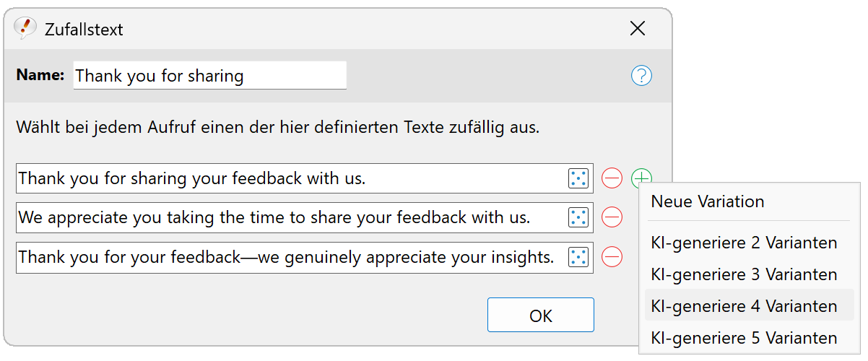
Task: Click the dice icon in the first text row
Action: point(578,178)
